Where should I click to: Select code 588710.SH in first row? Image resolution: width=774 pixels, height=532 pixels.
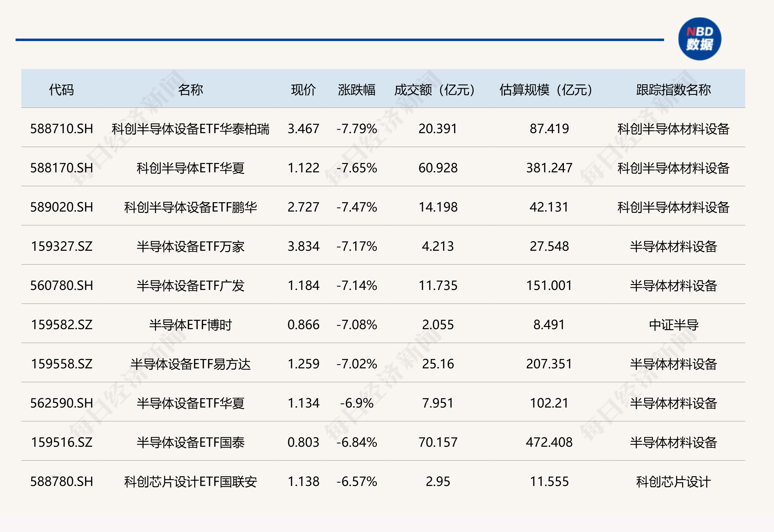(x=62, y=129)
